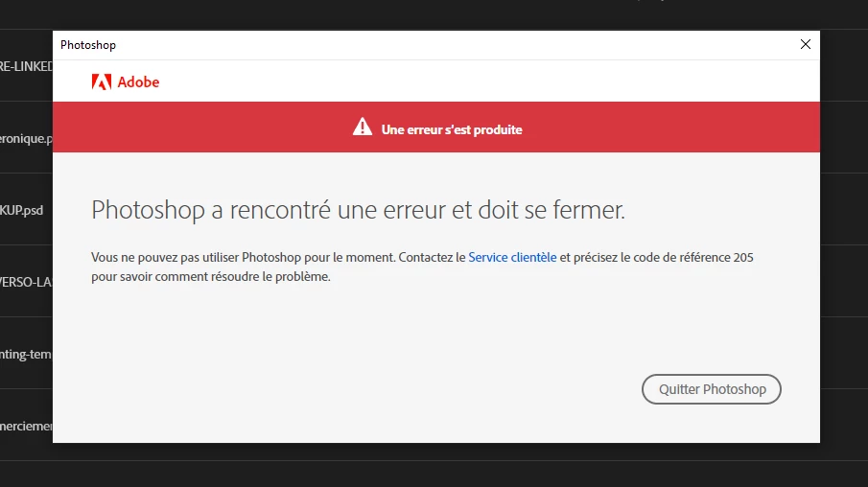Click the Quitter Photoshop button
This screenshot has width=868, height=487.
click(x=712, y=389)
